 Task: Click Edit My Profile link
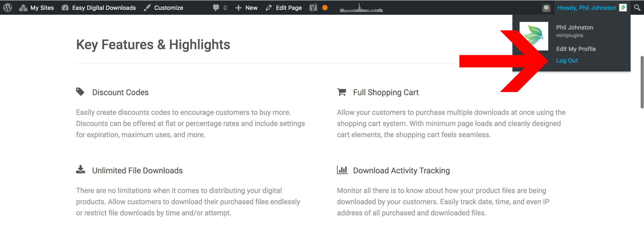tap(576, 49)
